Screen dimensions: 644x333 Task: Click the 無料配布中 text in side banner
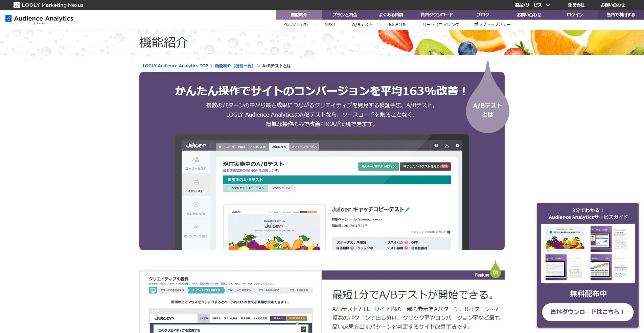click(x=588, y=294)
